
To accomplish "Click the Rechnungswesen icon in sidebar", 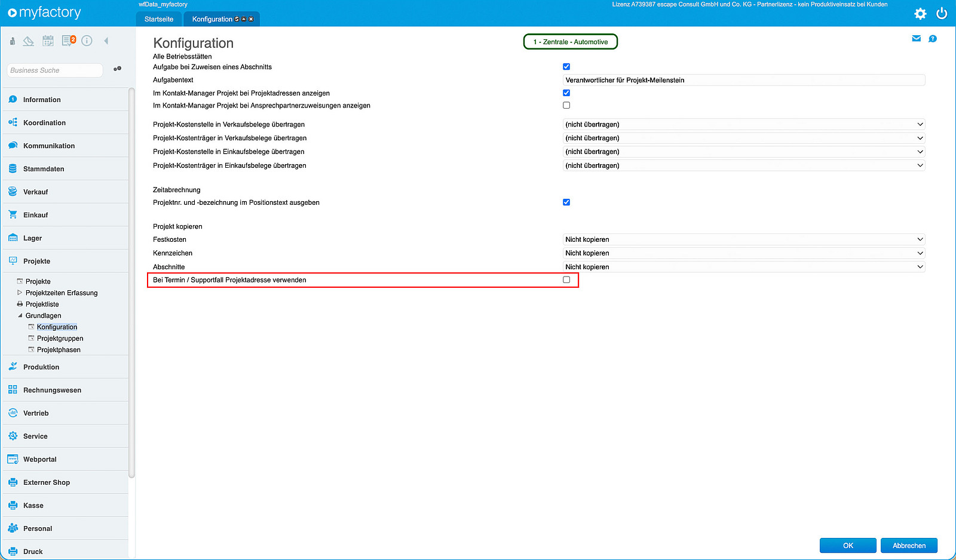I will pos(13,390).
